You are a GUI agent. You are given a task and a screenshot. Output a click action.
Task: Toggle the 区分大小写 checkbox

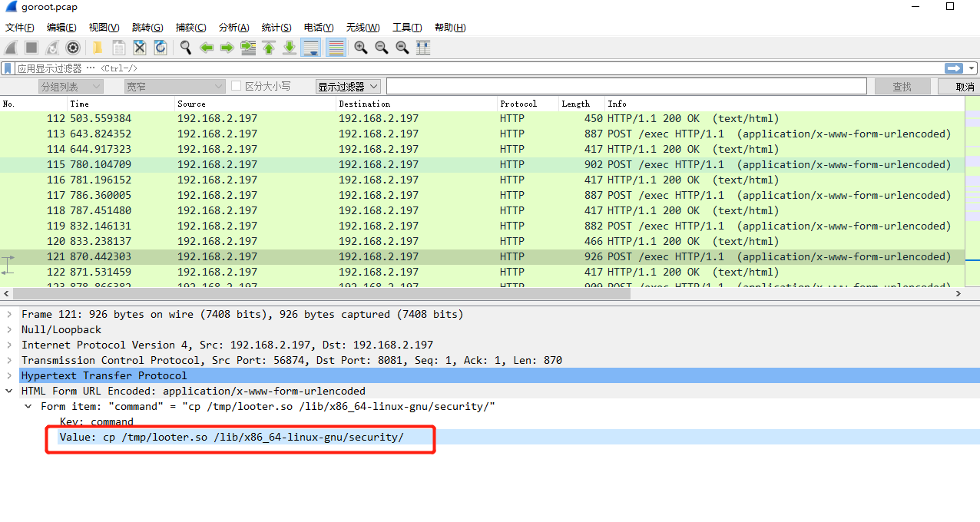237,87
